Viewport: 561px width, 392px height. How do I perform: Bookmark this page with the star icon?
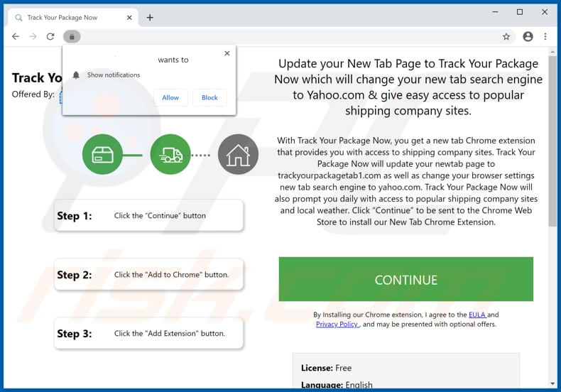tap(506, 36)
